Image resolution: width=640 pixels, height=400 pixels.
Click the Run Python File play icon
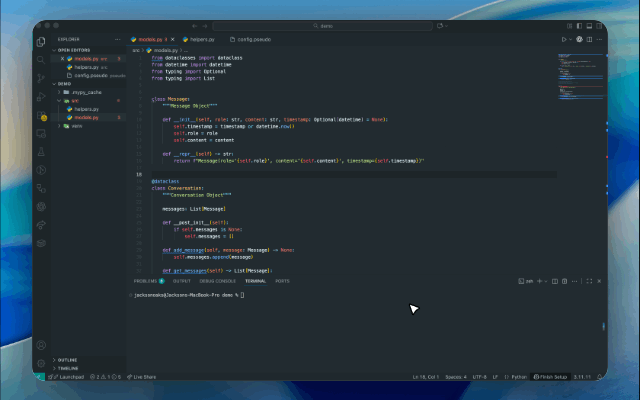point(564,40)
